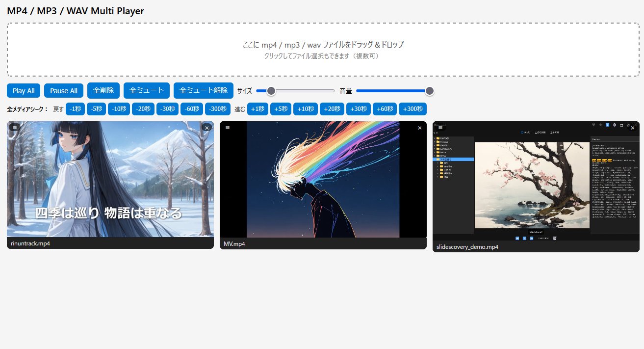
Task: Remove slidescovery_demo.mp4 using its X icon
Action: [632, 128]
